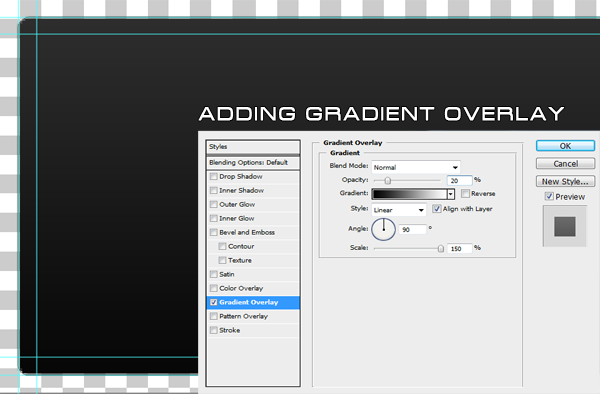Click the Cancel button

tap(565, 164)
